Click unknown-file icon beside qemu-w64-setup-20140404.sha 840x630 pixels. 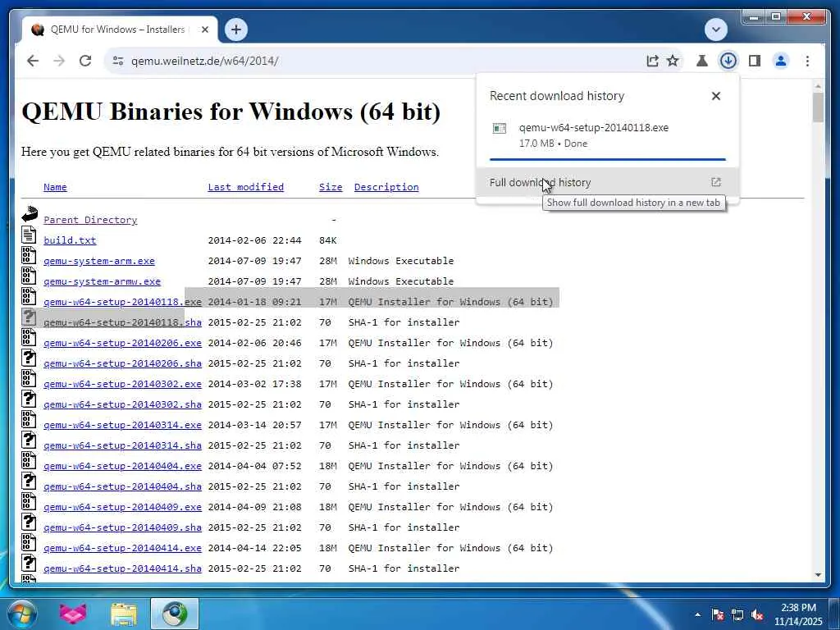pos(29,481)
